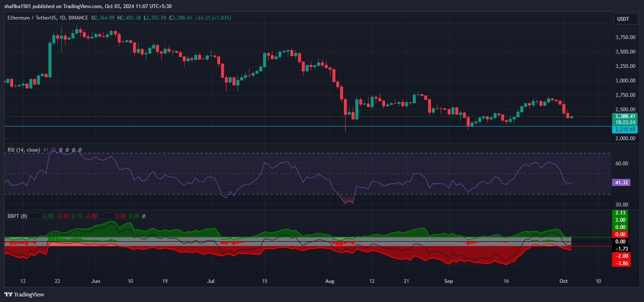Click the 21 date label on the time axis
This screenshot has width=644, height=302.
click(x=406, y=281)
